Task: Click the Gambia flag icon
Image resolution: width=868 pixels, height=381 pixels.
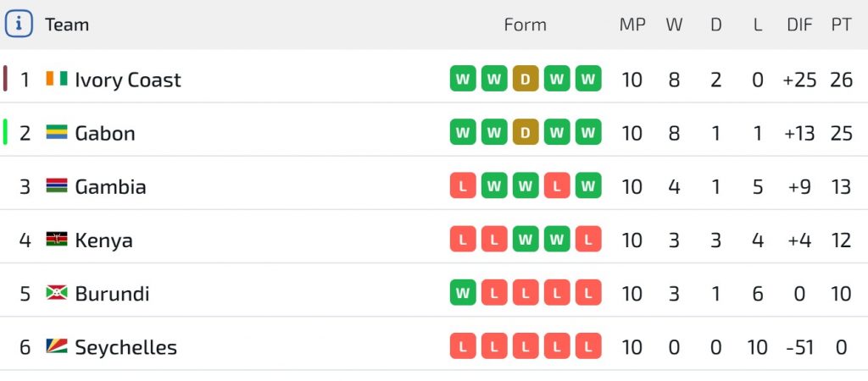Action: coord(57,185)
